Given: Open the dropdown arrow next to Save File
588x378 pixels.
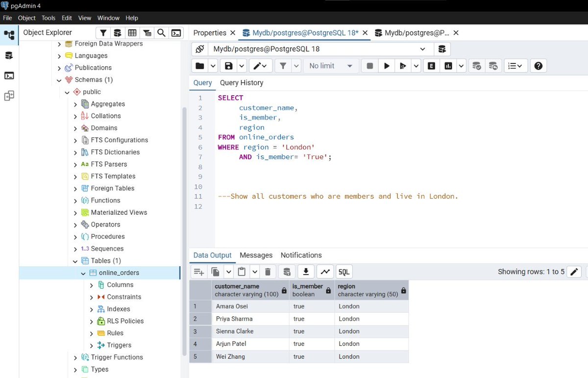Looking at the screenshot, I should pyautogui.click(x=242, y=66).
